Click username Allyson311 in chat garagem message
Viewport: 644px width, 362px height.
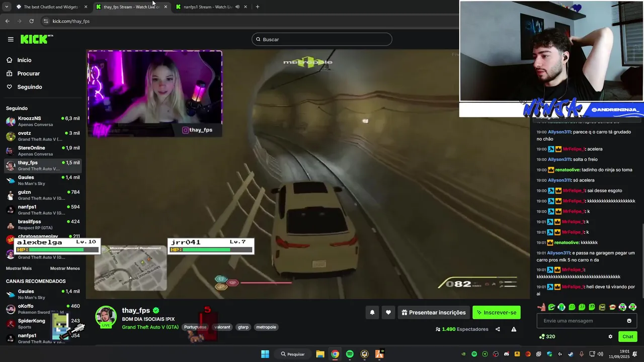coord(558,253)
